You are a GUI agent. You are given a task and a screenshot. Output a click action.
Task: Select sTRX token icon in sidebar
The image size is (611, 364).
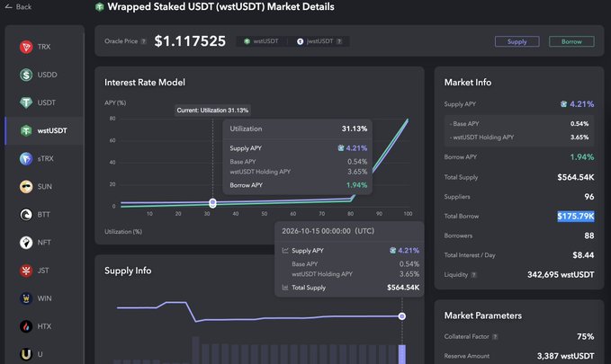(x=26, y=159)
